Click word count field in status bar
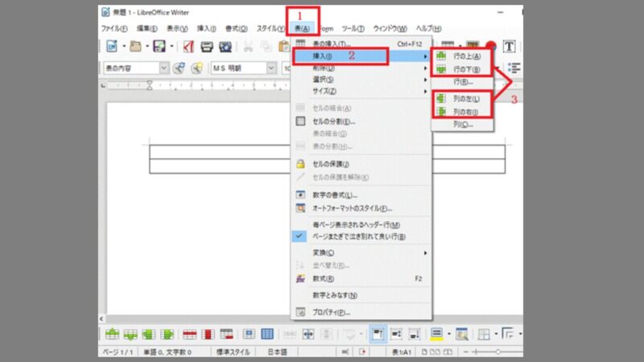This screenshot has height=362, width=644. click(167, 352)
